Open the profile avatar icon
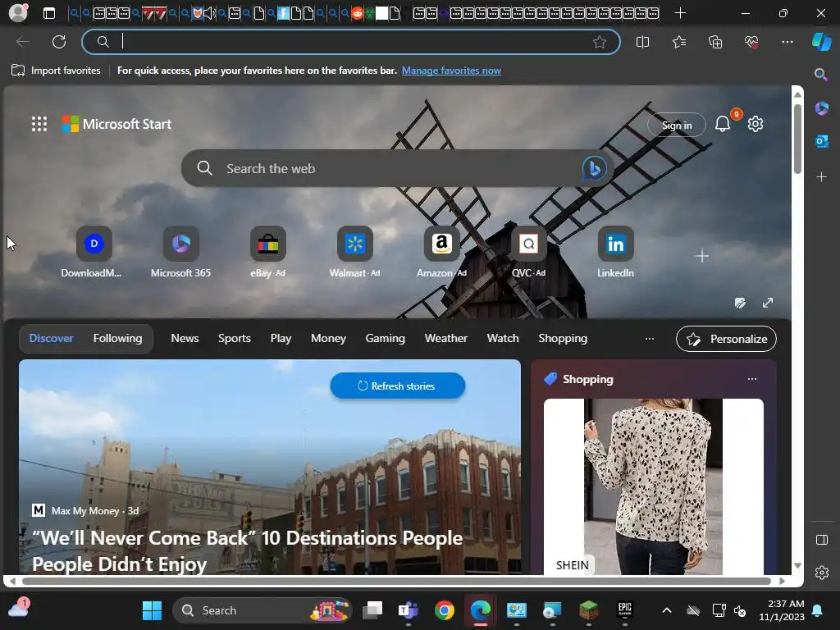 click(x=19, y=13)
